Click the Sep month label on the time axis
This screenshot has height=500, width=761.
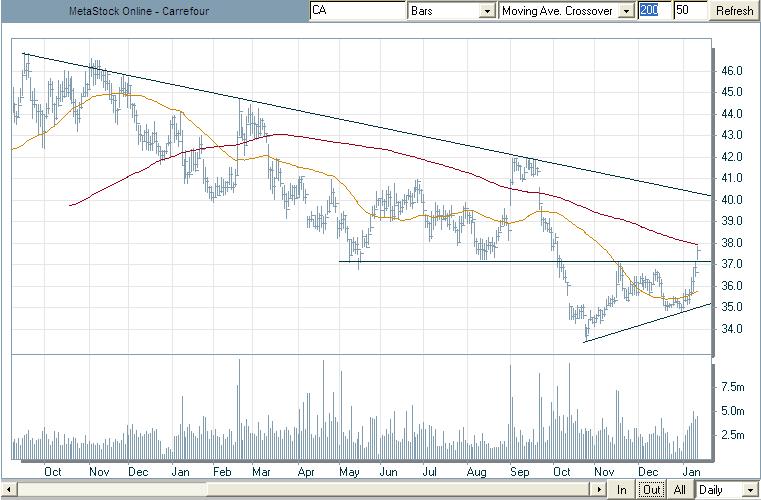click(x=520, y=472)
